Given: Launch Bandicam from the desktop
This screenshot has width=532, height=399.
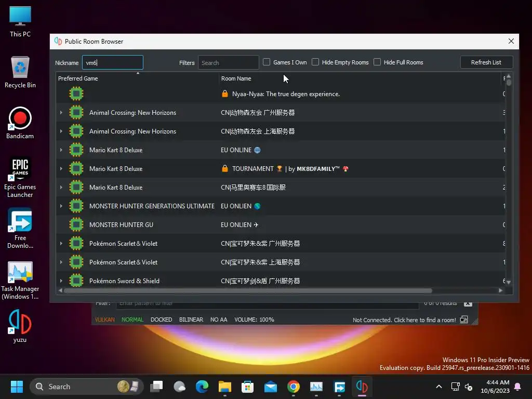Looking at the screenshot, I should (x=20, y=123).
